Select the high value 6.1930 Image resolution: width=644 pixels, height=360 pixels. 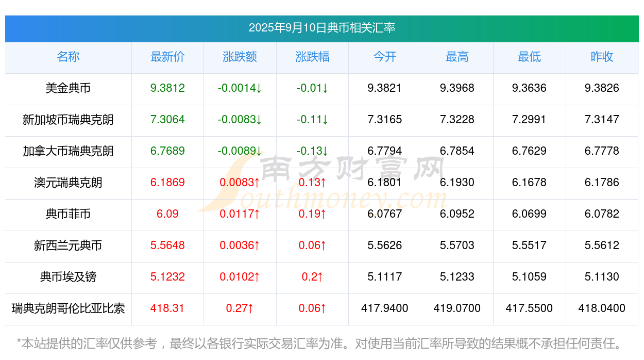[457, 183]
